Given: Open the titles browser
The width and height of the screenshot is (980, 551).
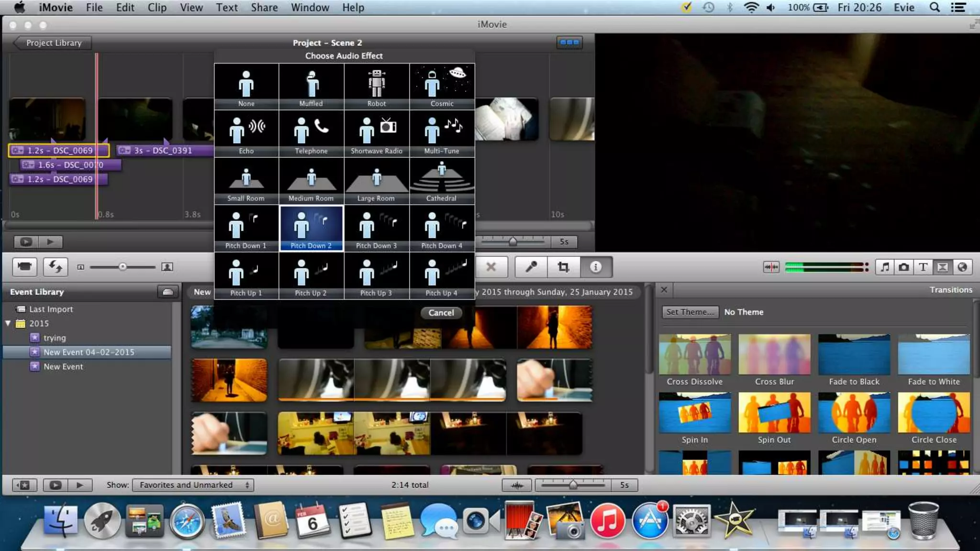Looking at the screenshot, I should click(x=923, y=267).
